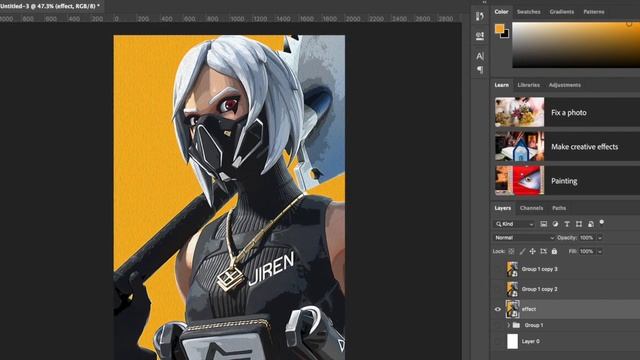Select the Layer 0 row
Image resolution: width=640 pixels, height=360 pixels.
(565, 341)
